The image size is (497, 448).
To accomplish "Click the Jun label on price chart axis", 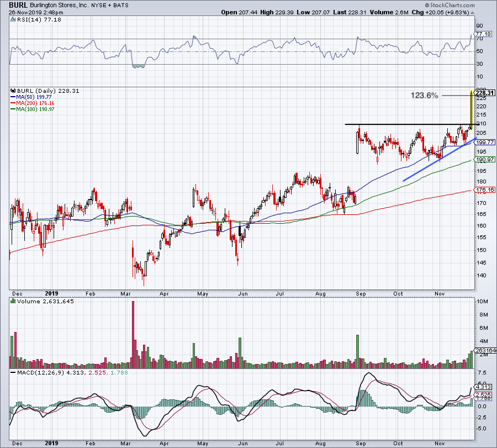I will (x=243, y=293).
